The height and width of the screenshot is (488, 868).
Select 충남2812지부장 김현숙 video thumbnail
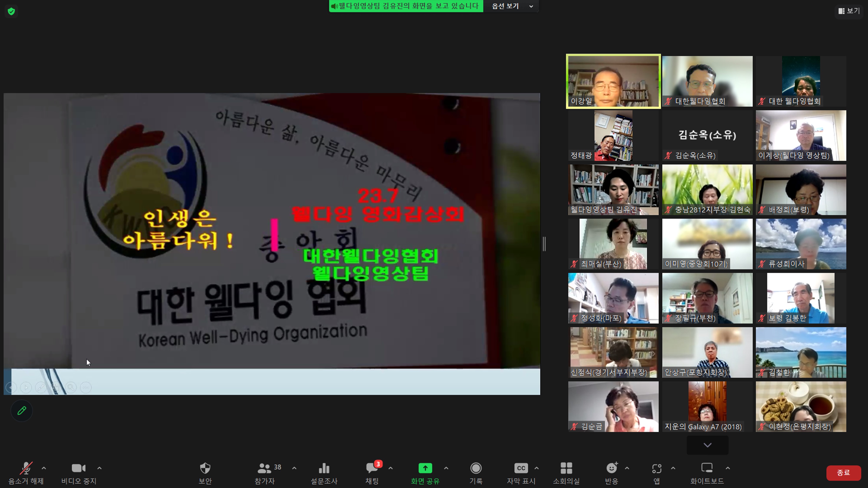707,190
